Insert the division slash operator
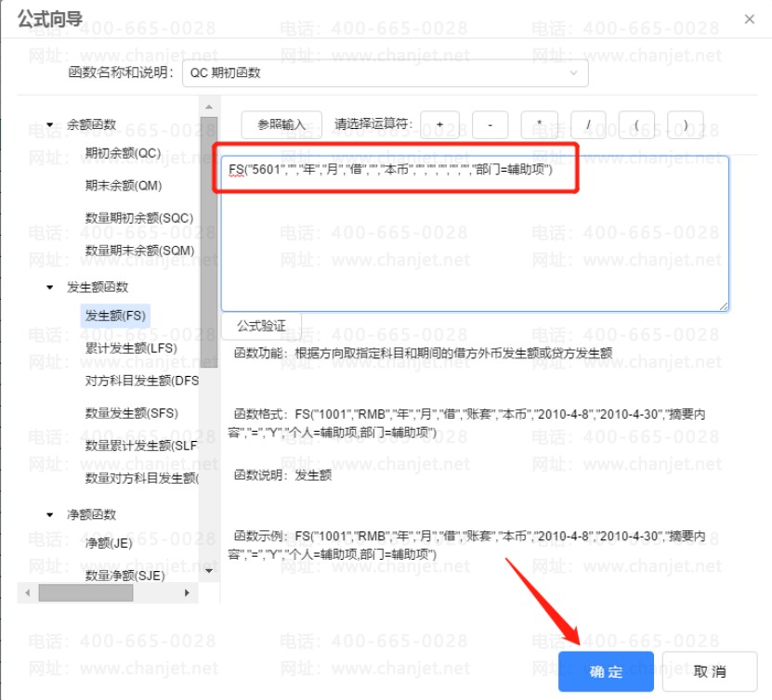 tap(588, 124)
